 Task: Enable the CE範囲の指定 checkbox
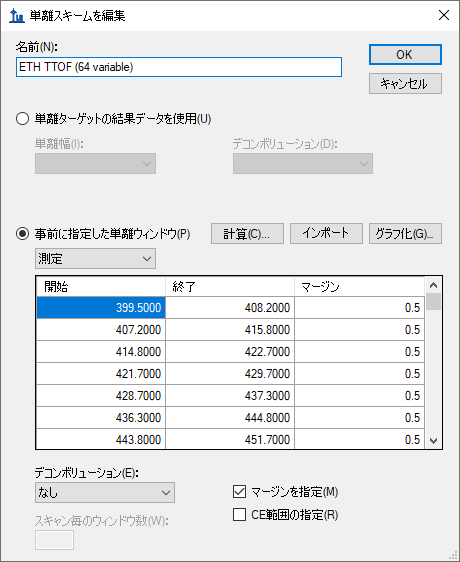239,515
